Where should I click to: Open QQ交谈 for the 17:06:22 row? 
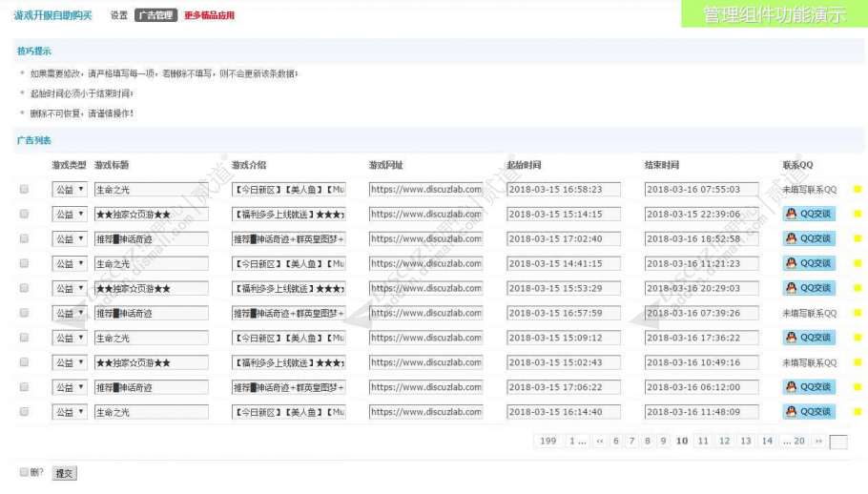(x=809, y=387)
